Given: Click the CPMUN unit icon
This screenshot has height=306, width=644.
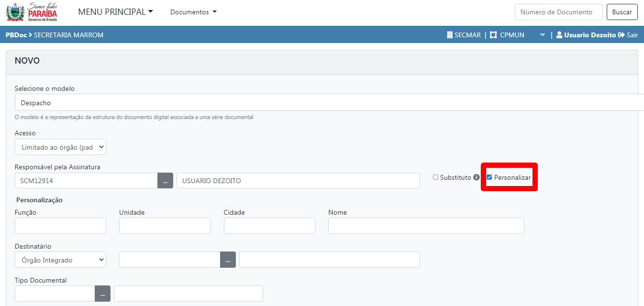Looking at the screenshot, I should [x=493, y=35].
